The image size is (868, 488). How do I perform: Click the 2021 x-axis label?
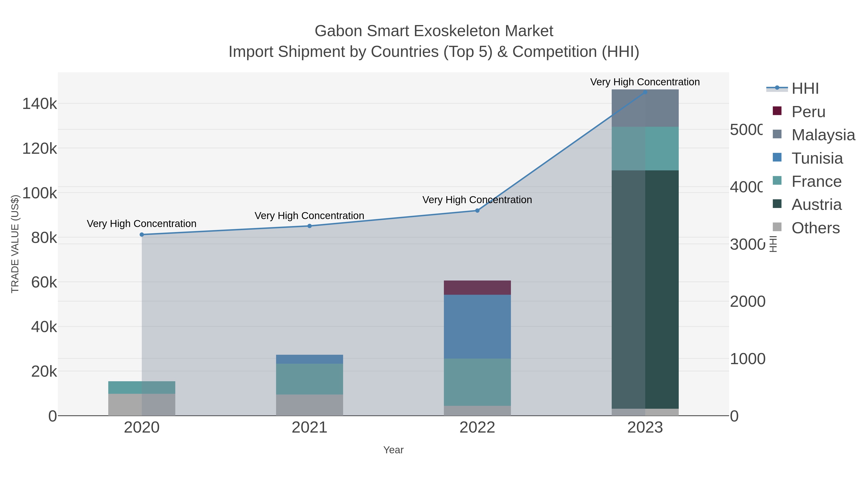coord(310,428)
